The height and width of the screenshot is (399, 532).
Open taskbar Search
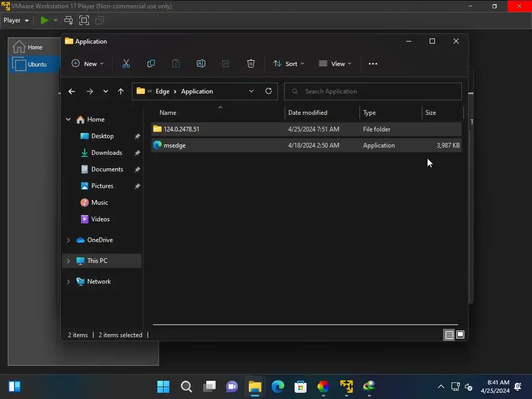point(187,387)
